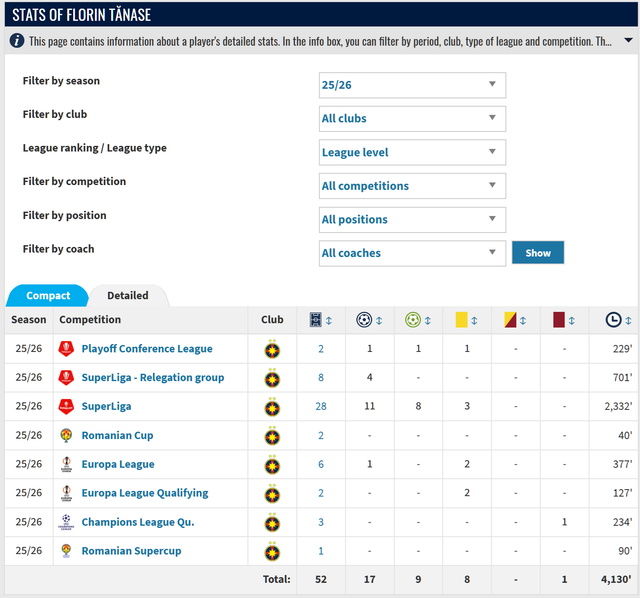
Task: Sort by yellow cards icon
Action: pyautogui.click(x=461, y=320)
